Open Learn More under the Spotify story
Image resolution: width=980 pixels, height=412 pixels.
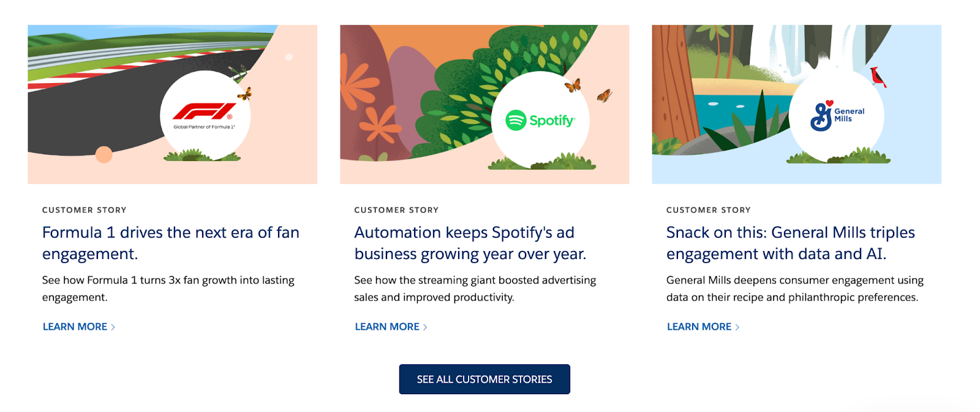[387, 327]
